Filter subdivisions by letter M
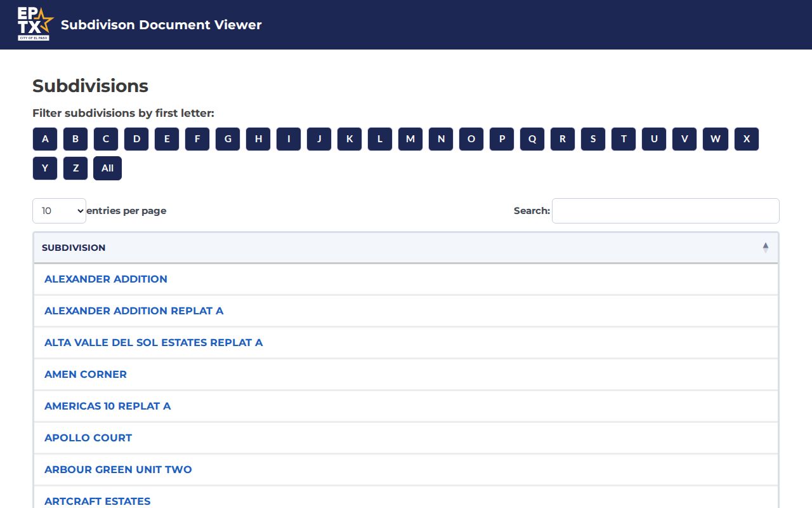 (x=410, y=139)
